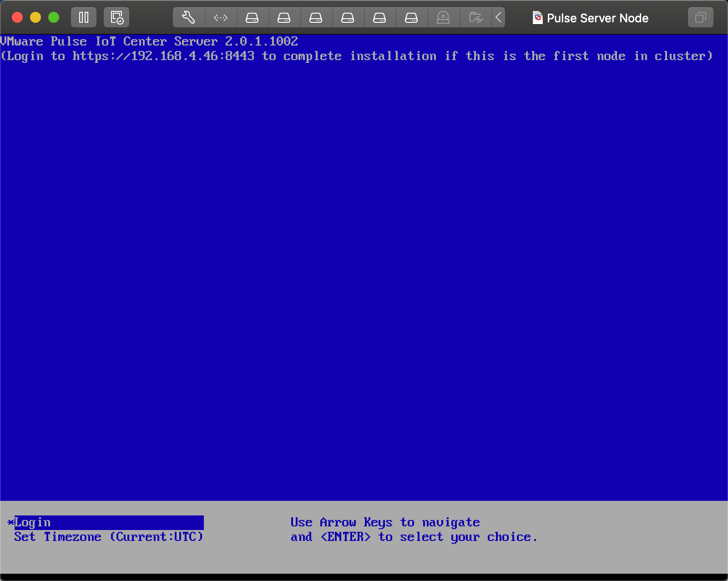This screenshot has width=728, height=581.
Task: Select Set Timezone (Current:UTC) option
Action: tap(108, 537)
